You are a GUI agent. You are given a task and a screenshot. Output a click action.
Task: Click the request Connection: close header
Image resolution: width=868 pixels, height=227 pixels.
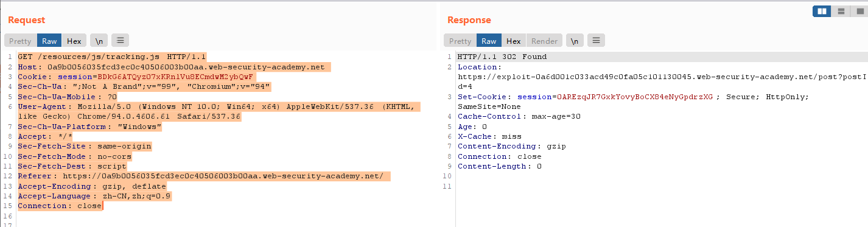(60, 206)
